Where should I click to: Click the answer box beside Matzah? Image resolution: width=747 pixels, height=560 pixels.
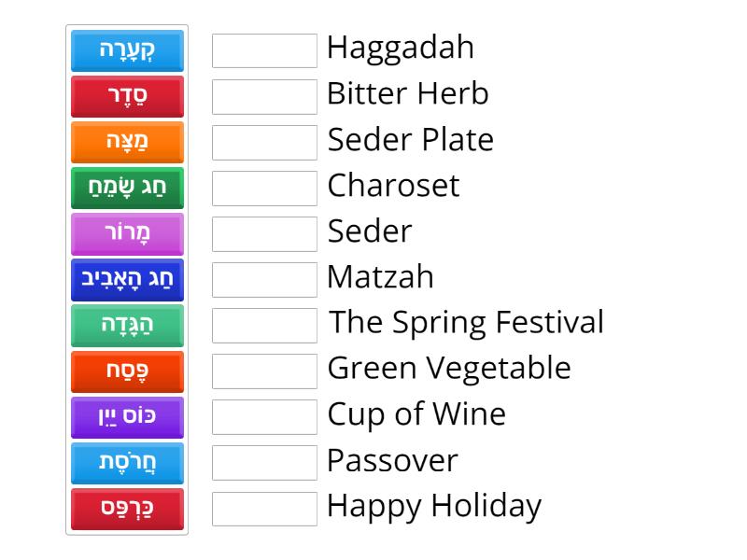click(x=264, y=280)
